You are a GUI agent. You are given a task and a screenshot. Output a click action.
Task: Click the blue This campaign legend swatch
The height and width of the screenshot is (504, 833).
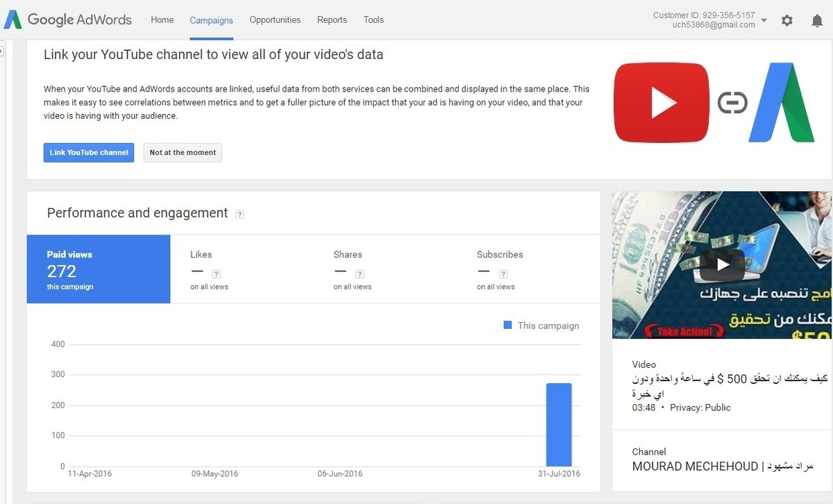pos(507,325)
